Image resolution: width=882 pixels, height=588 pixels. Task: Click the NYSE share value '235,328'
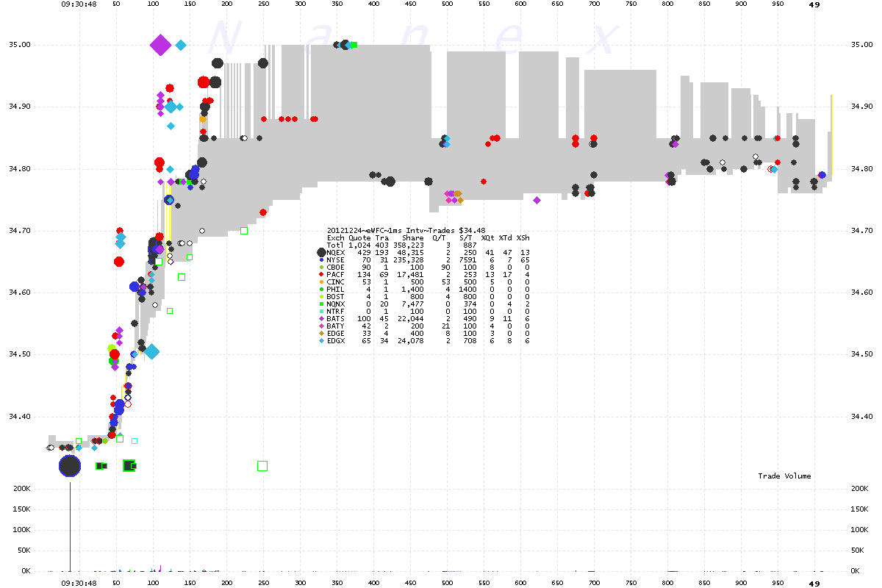click(409, 260)
